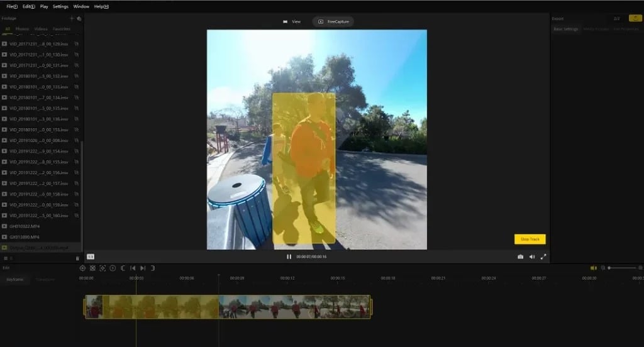Open the File menu

(12, 6)
